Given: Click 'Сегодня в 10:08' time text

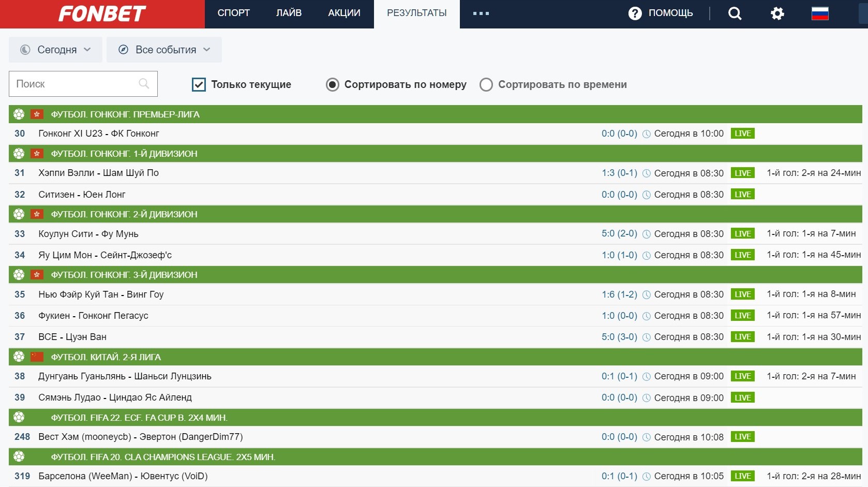Looking at the screenshot, I should tap(689, 437).
